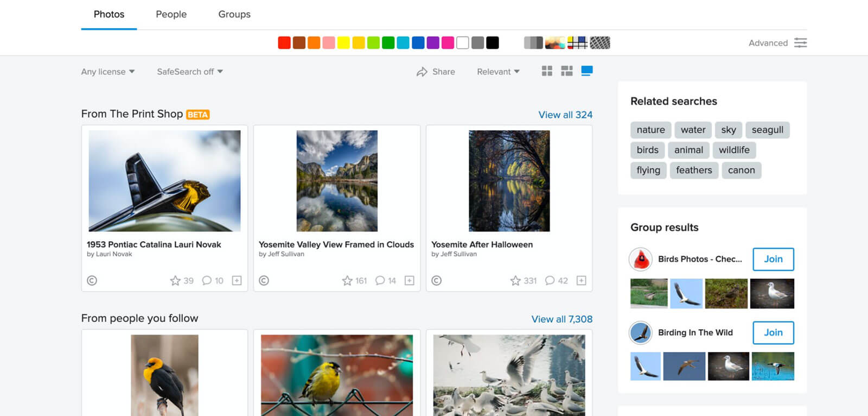Viewport: 868px width, 416px height.
Task: Open comments on Yosemite After Halloween
Action: pos(550,281)
